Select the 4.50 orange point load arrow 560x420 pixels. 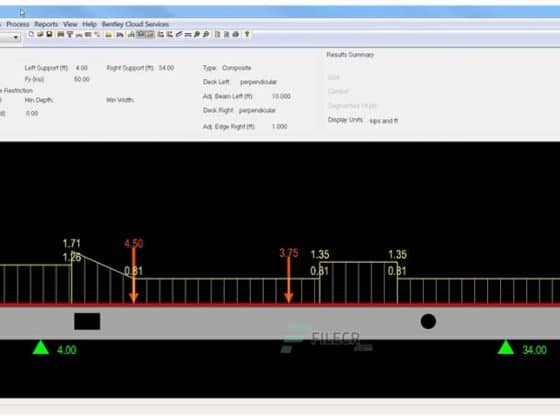click(x=134, y=275)
